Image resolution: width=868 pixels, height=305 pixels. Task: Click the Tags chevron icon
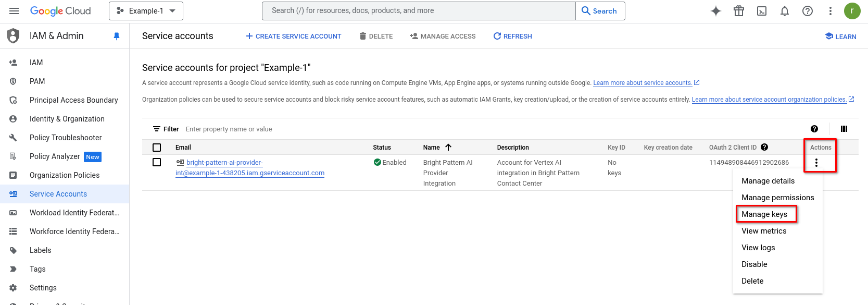pos(13,269)
